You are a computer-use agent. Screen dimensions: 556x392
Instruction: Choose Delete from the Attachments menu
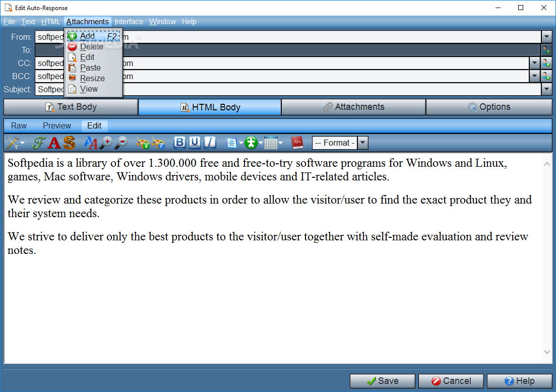[x=93, y=46]
